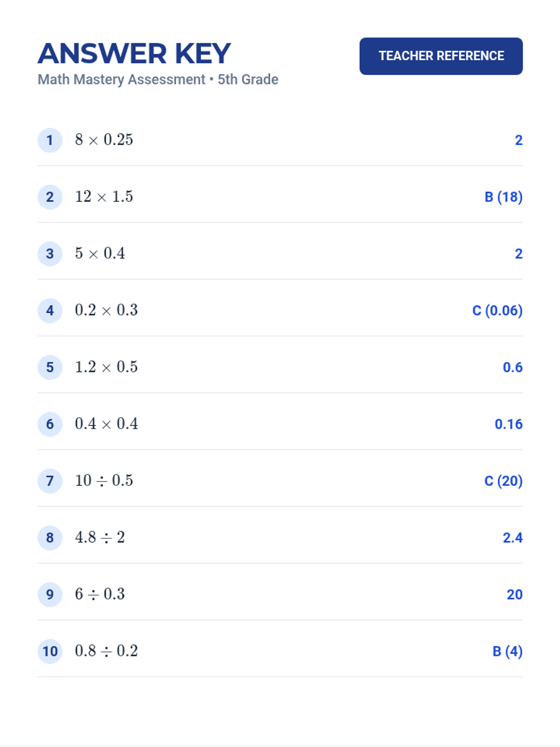Click answer 2.4 for question 8
560x747 pixels.
(x=513, y=538)
